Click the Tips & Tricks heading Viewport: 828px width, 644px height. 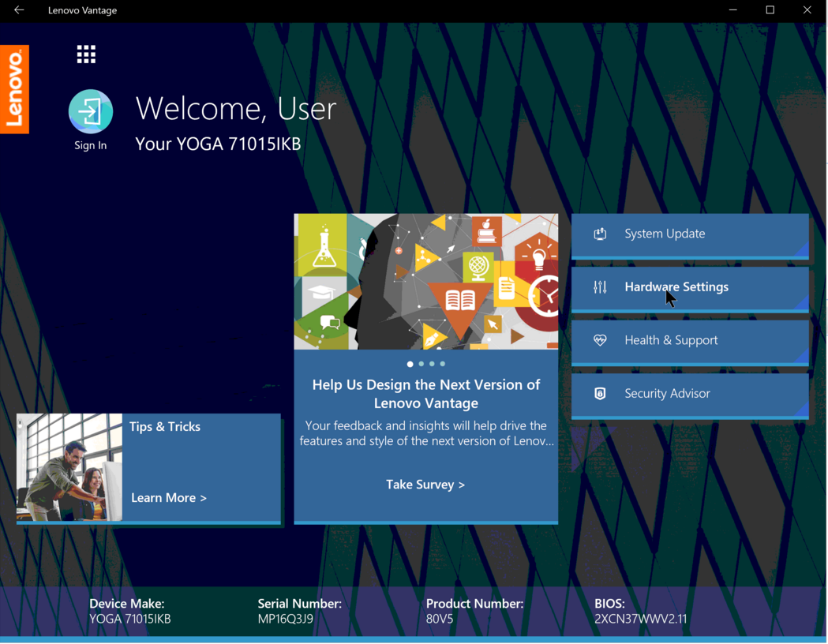click(165, 426)
